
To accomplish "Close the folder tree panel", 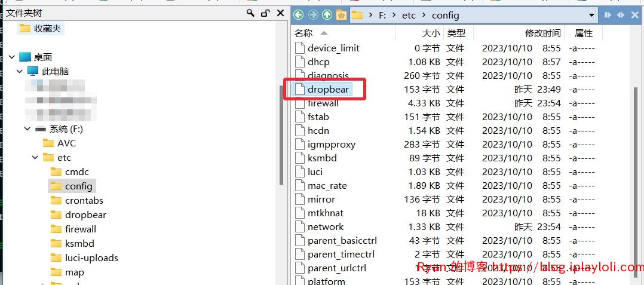I will [x=281, y=13].
